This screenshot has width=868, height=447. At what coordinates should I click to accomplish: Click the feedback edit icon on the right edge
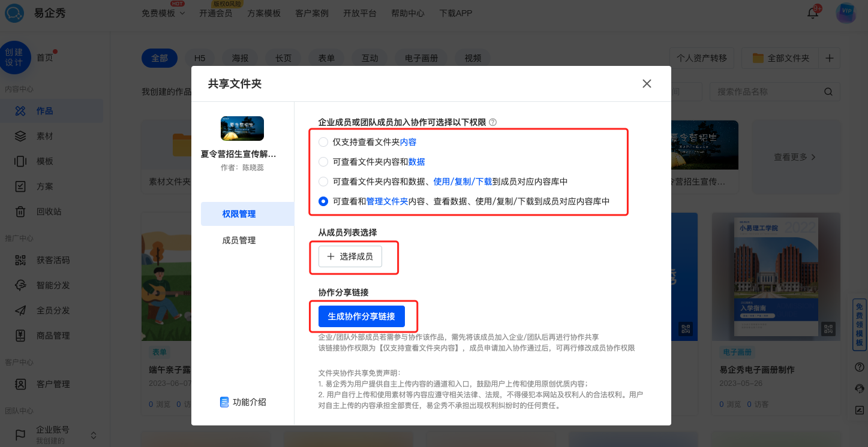click(x=860, y=410)
